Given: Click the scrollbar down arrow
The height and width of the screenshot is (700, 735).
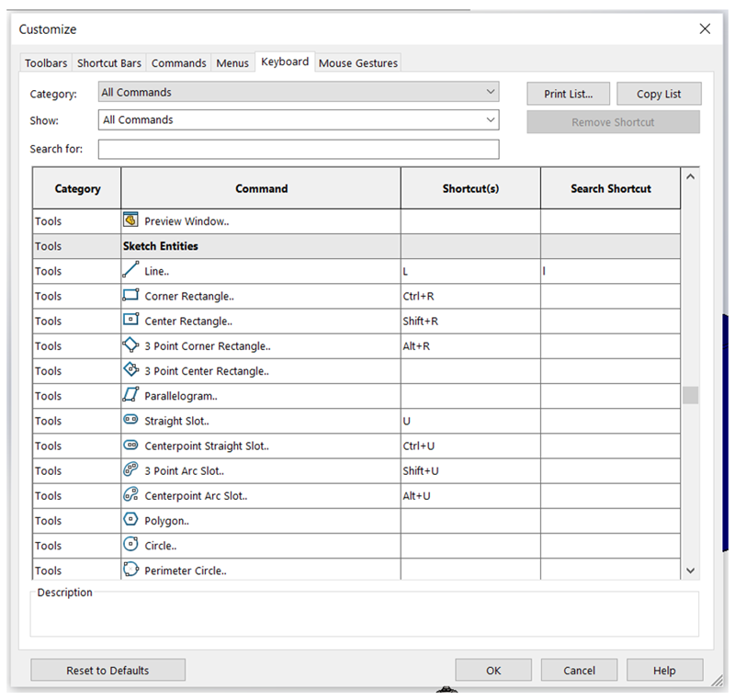Looking at the screenshot, I should coord(691,570).
